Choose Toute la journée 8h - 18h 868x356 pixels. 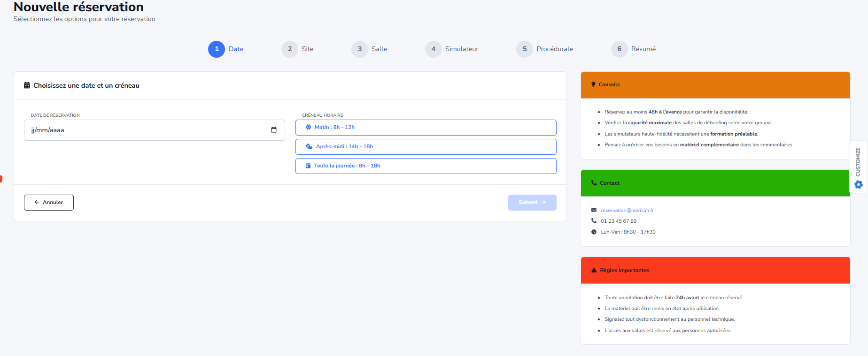(426, 166)
